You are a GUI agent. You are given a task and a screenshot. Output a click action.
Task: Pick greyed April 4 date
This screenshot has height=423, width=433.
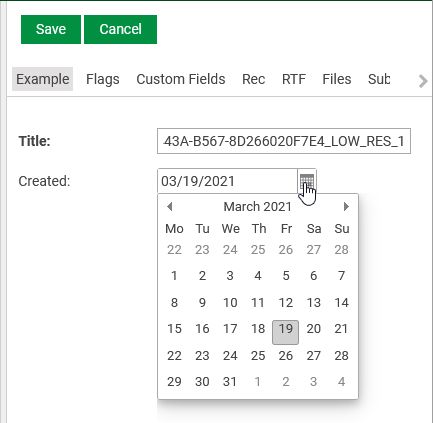click(341, 382)
